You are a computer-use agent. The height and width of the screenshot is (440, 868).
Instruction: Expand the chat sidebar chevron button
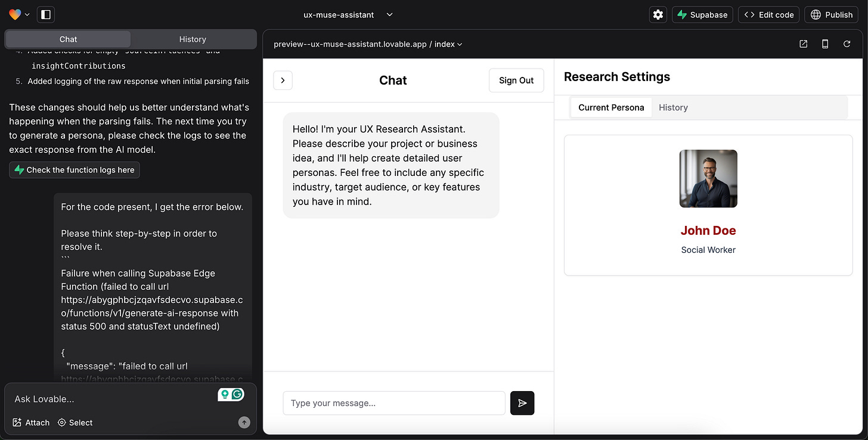coord(283,80)
